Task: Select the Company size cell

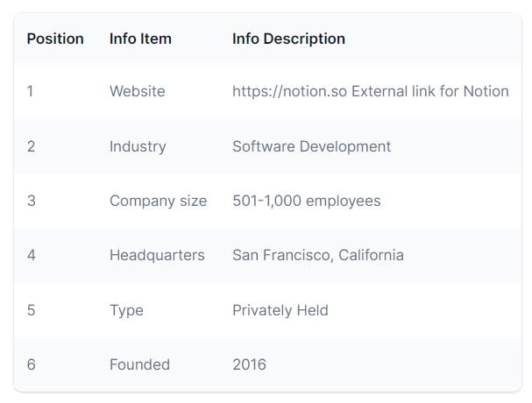Action: tap(158, 201)
